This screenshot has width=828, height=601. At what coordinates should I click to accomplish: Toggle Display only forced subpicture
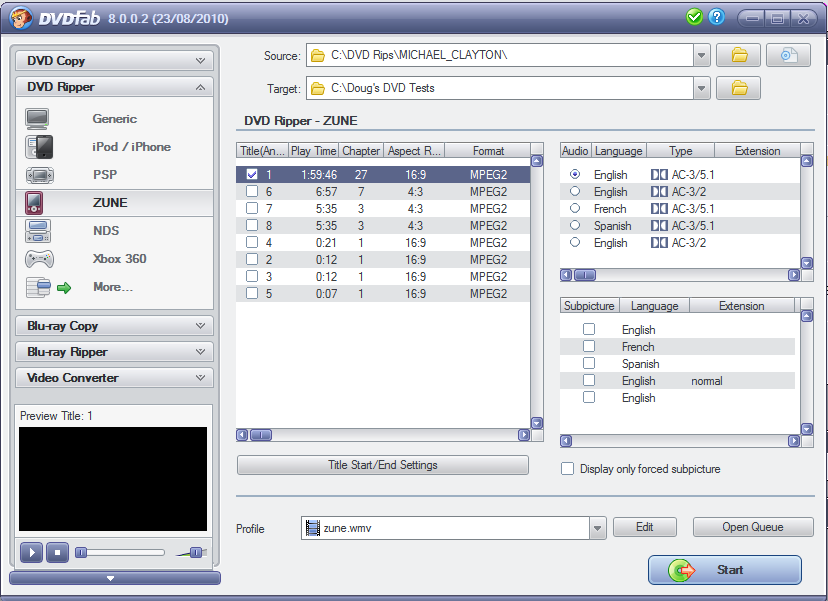click(x=567, y=469)
